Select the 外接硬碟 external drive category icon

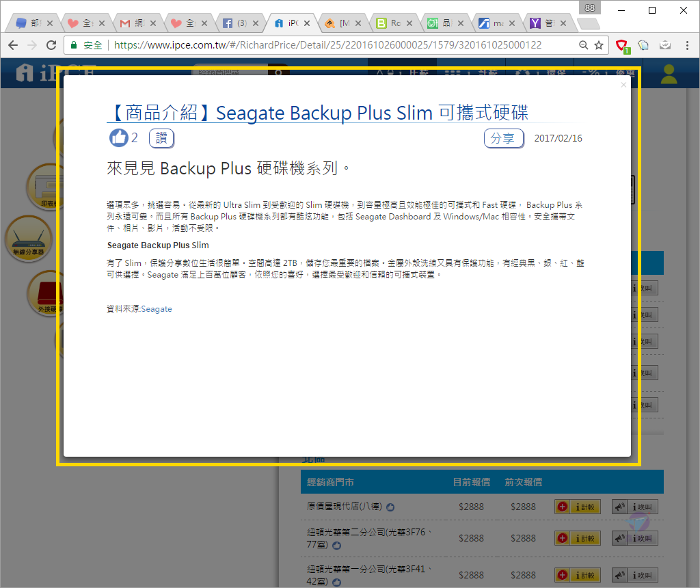pos(46,293)
